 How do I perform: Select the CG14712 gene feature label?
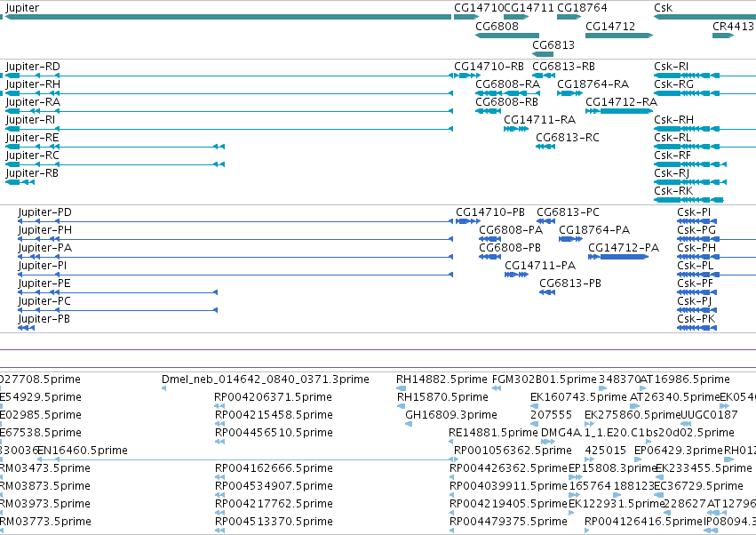click(610, 26)
